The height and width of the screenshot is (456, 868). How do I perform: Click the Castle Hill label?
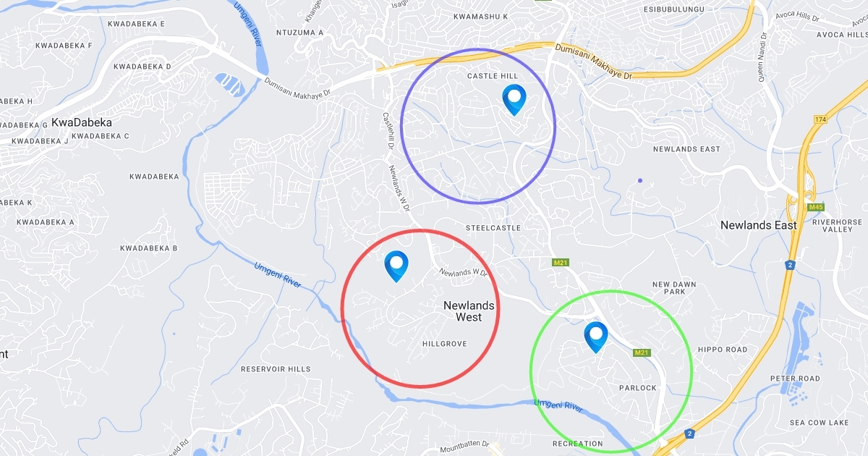tap(493, 76)
